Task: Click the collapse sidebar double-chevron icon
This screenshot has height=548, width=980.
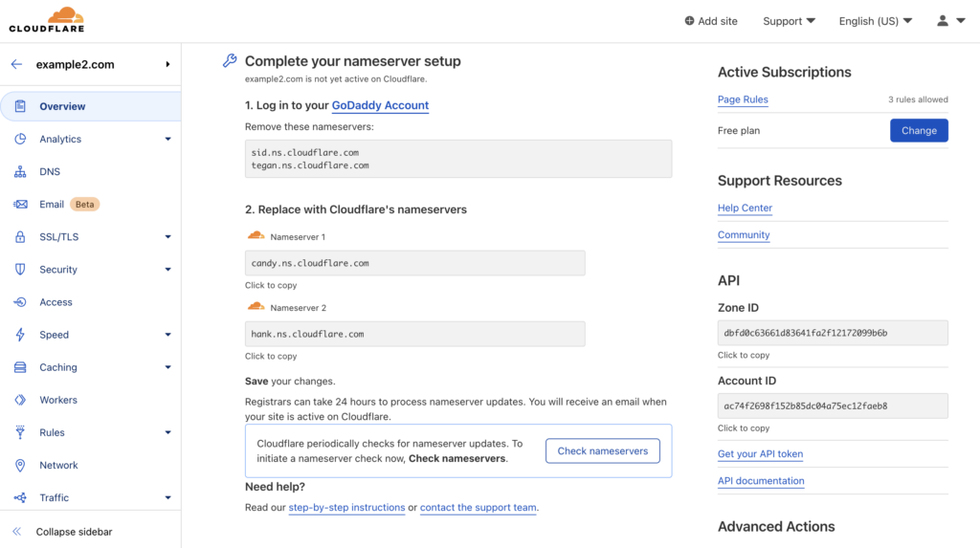Action: [x=16, y=532]
